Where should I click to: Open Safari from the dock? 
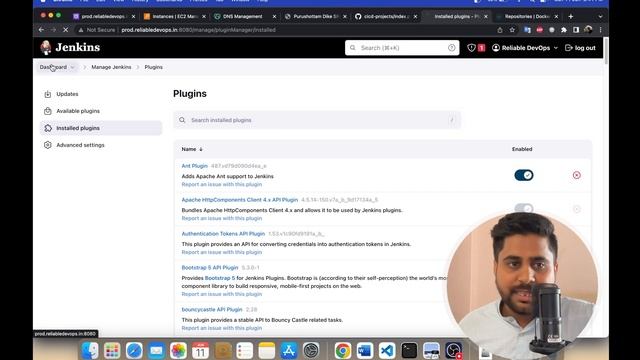tap(134, 350)
